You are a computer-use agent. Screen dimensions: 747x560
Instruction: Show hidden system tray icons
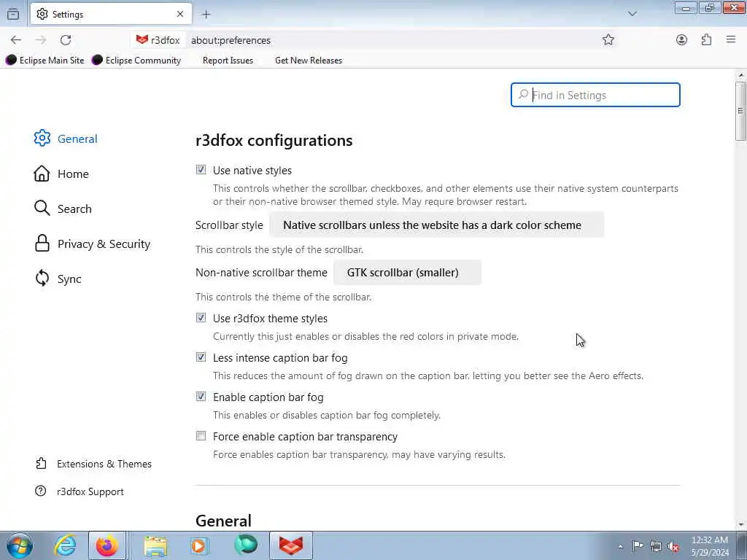620,546
